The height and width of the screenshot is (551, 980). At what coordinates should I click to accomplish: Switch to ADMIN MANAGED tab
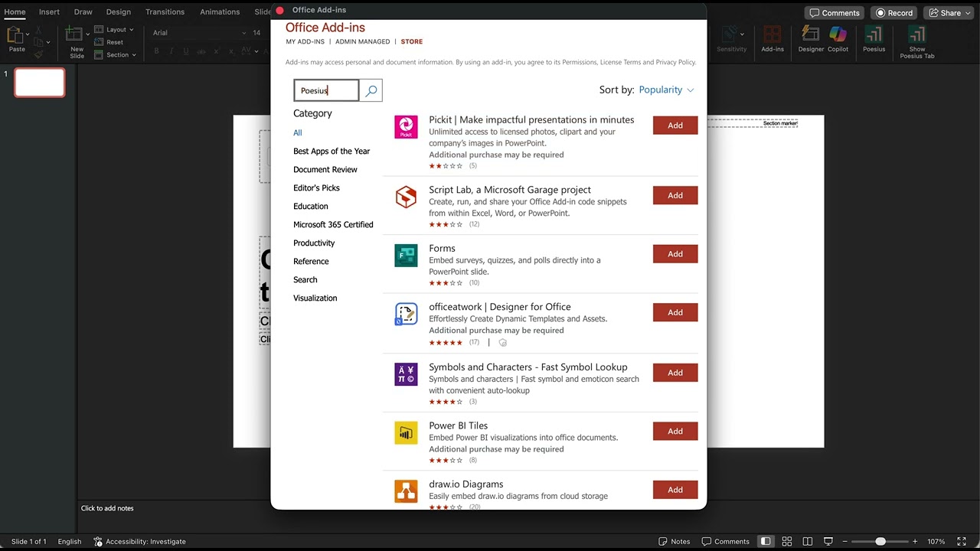coord(363,41)
